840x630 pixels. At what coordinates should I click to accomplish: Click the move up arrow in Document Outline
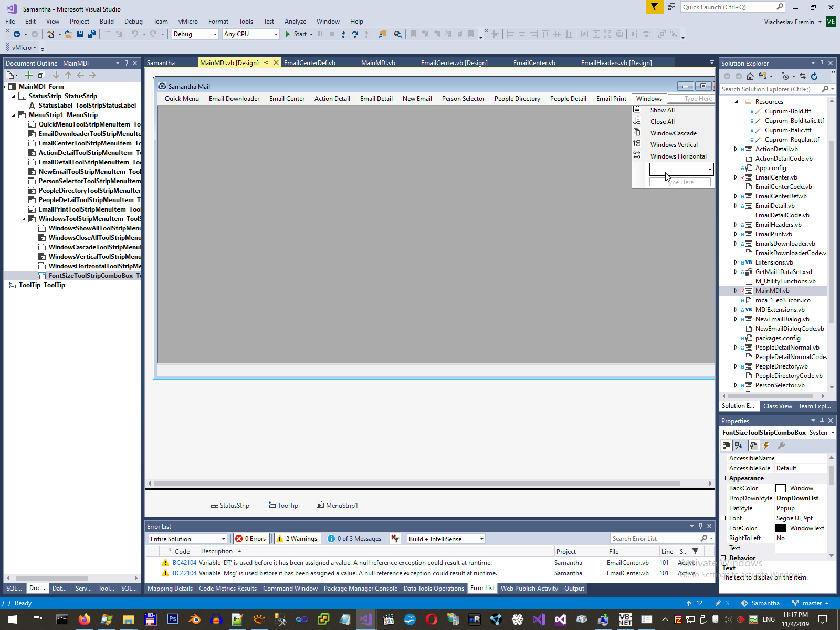tap(68, 75)
